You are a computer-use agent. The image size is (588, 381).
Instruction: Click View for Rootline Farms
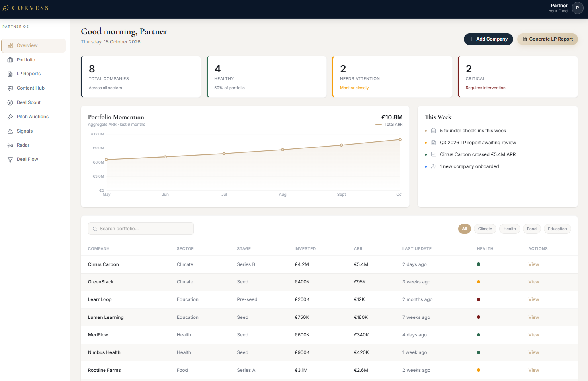[533, 370]
